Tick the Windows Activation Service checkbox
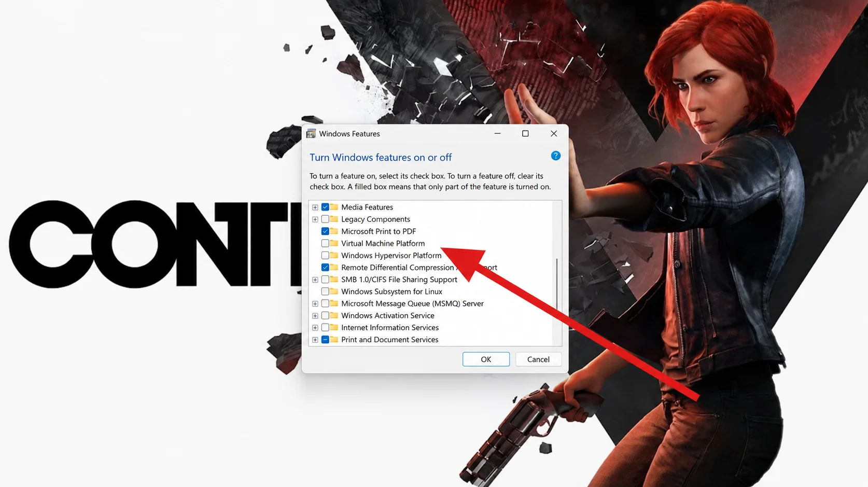The image size is (868, 487). click(325, 315)
